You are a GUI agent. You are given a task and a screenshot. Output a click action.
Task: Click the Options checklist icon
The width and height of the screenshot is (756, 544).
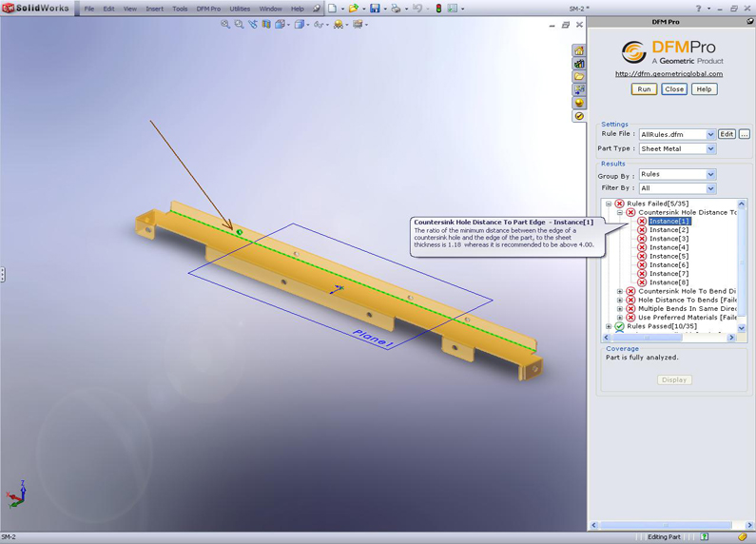click(453, 9)
